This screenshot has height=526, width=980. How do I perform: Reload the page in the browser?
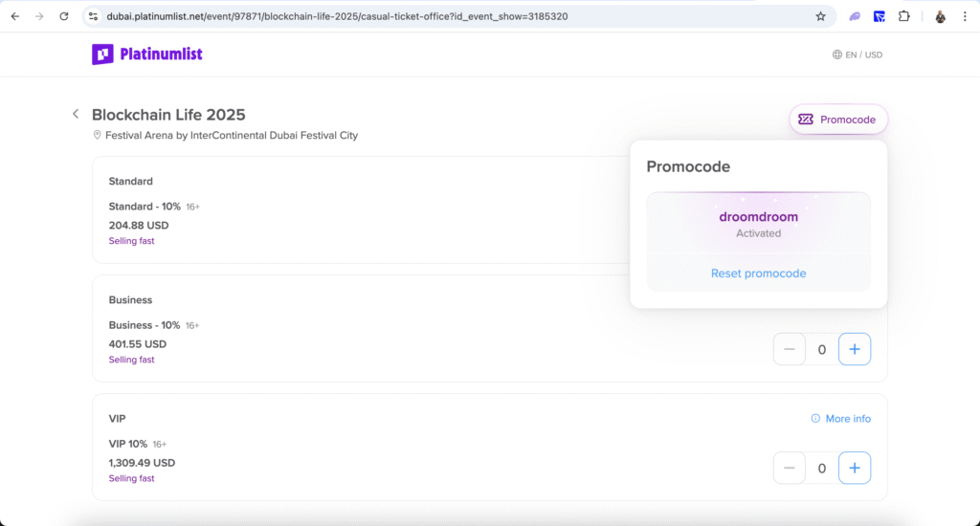pos(64,16)
